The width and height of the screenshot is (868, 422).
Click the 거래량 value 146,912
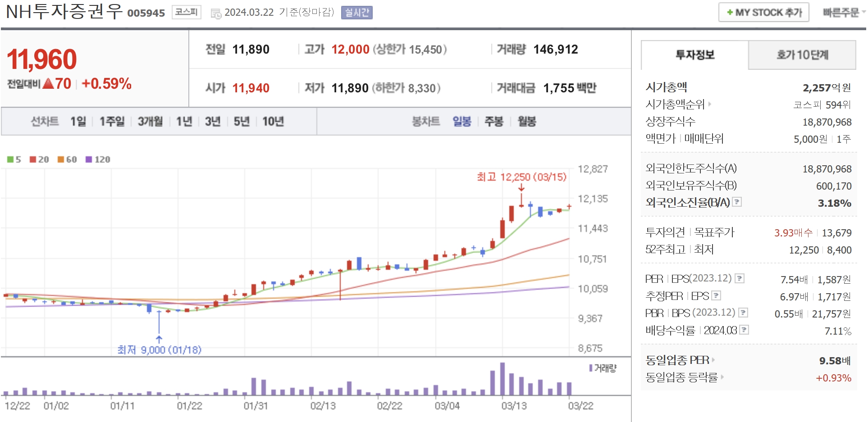click(555, 49)
